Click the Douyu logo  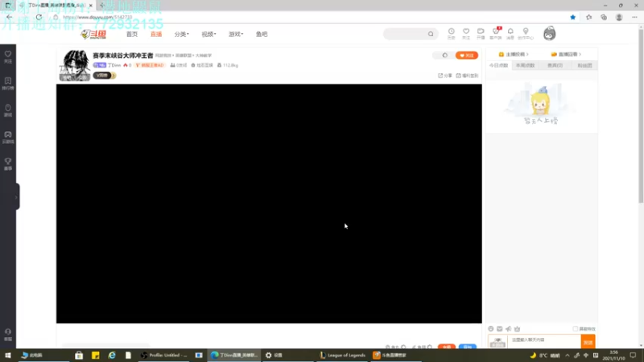click(x=93, y=34)
